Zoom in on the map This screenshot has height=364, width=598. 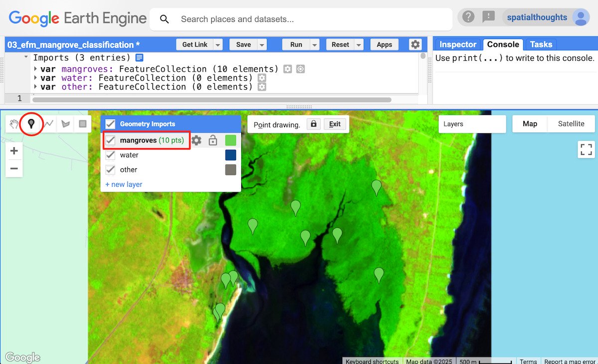coord(14,151)
